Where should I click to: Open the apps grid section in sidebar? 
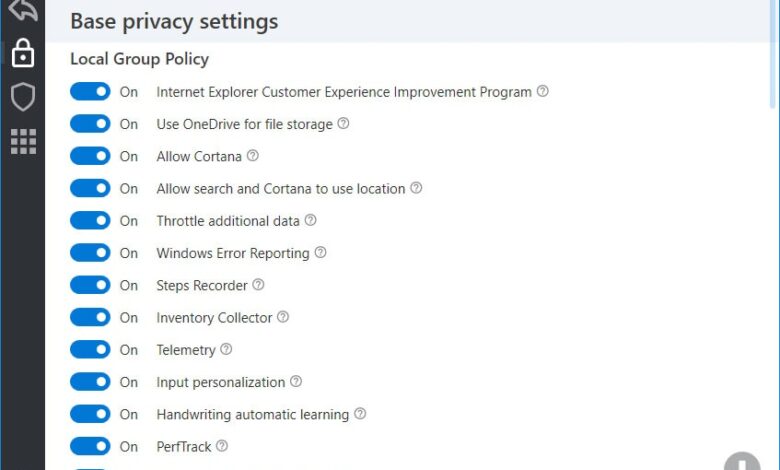(x=22, y=141)
